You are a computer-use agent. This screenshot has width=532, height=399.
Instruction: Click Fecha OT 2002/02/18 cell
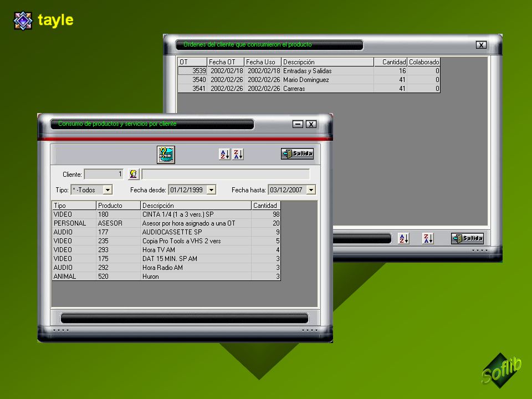pyautogui.click(x=226, y=71)
